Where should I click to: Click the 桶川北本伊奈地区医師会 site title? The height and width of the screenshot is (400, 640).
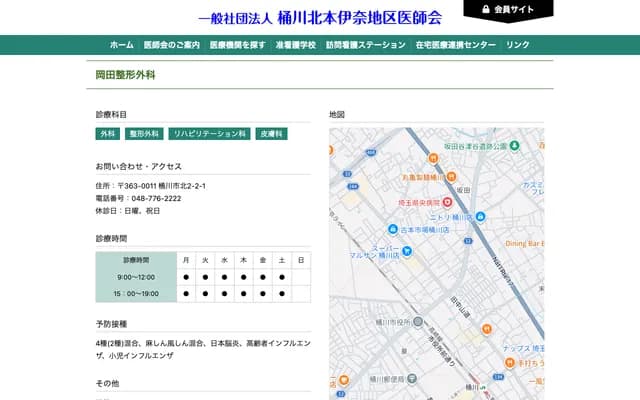click(x=320, y=18)
